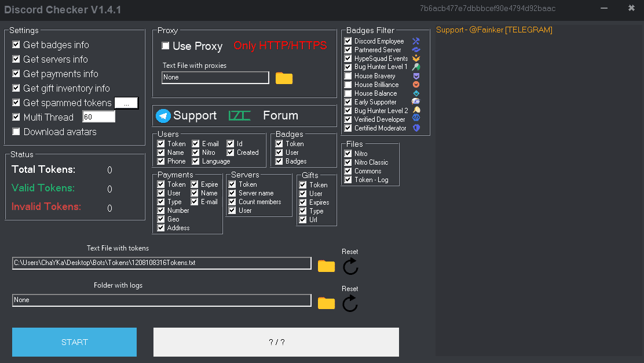Uncheck Count members in Servers group
The height and width of the screenshot is (363, 644).
232,202
